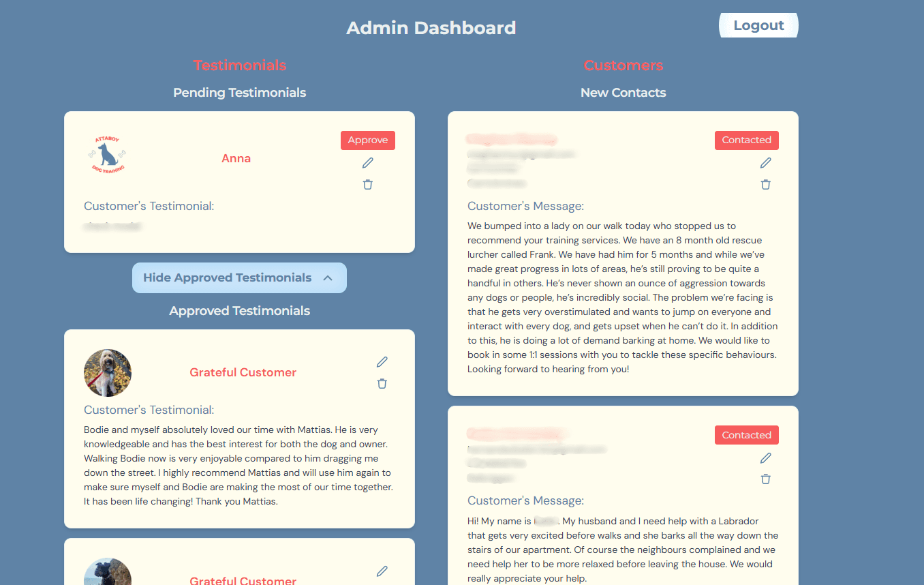Delete the contact with the Labrador message
The width and height of the screenshot is (924, 585).
(x=766, y=479)
